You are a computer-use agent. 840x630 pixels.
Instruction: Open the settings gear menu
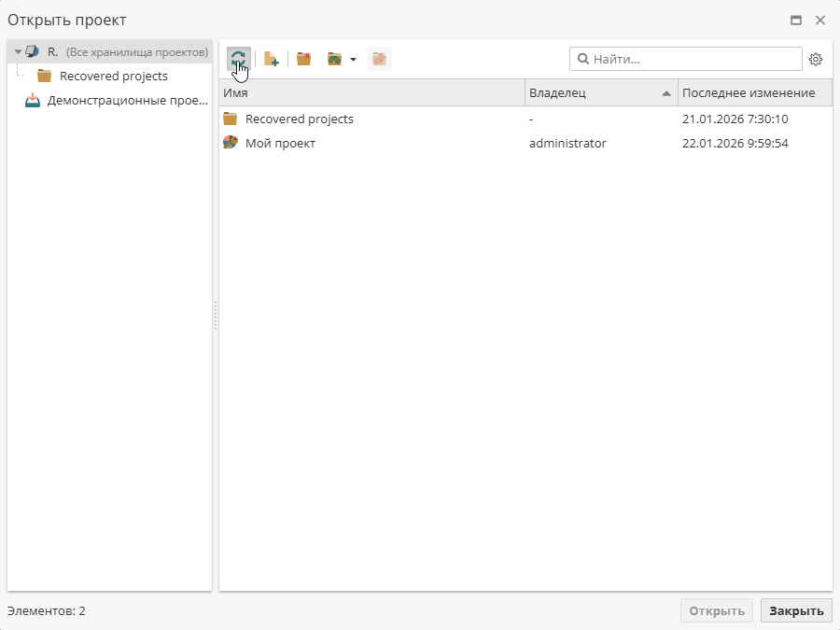(x=816, y=59)
